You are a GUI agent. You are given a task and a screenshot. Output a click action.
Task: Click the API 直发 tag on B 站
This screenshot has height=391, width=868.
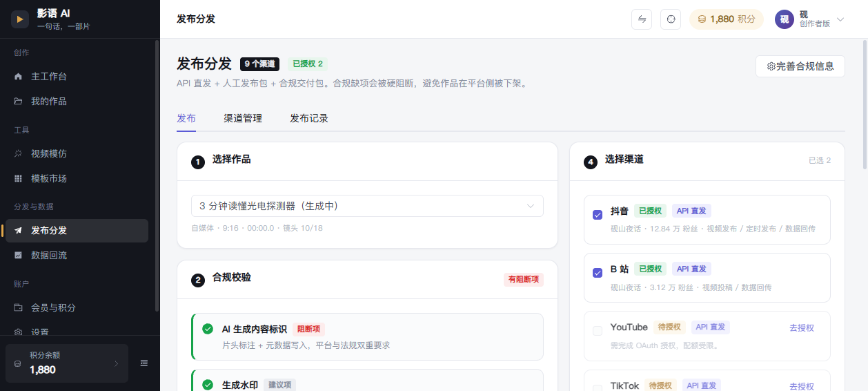point(691,269)
